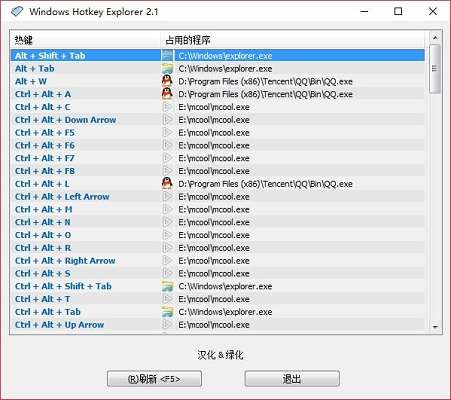This screenshot has height=400, width=451.
Task: Click the scrollbar up arrow
Action: 435,38
